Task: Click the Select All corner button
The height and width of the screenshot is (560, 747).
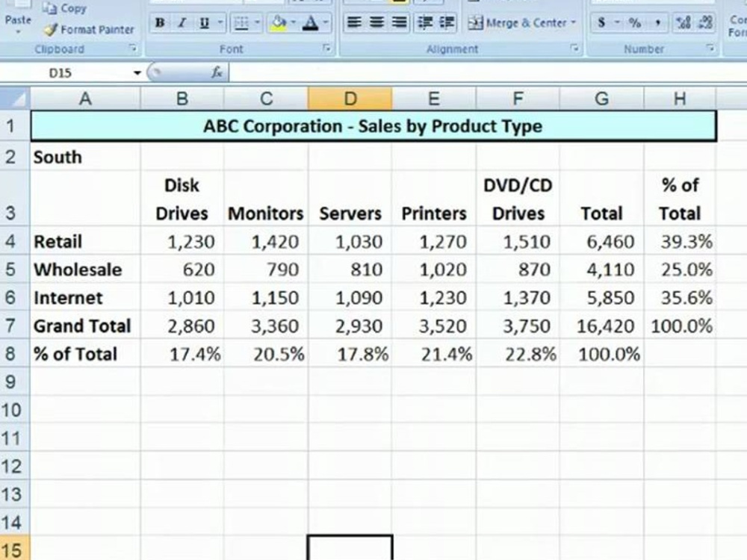Action: tap(15, 99)
